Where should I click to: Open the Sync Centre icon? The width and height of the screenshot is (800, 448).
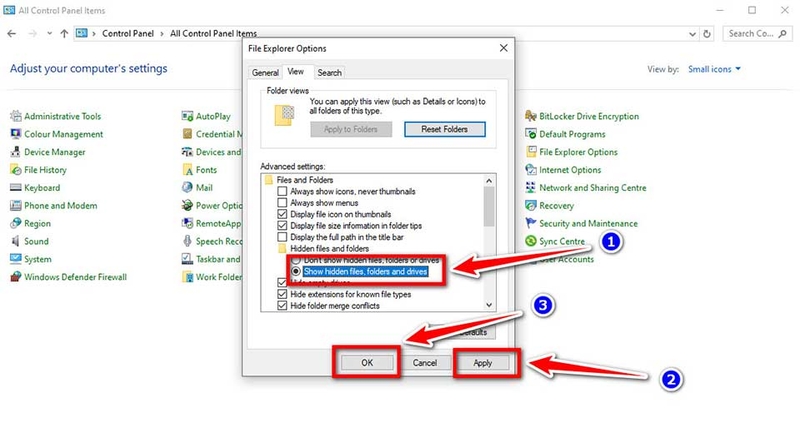tap(531, 241)
